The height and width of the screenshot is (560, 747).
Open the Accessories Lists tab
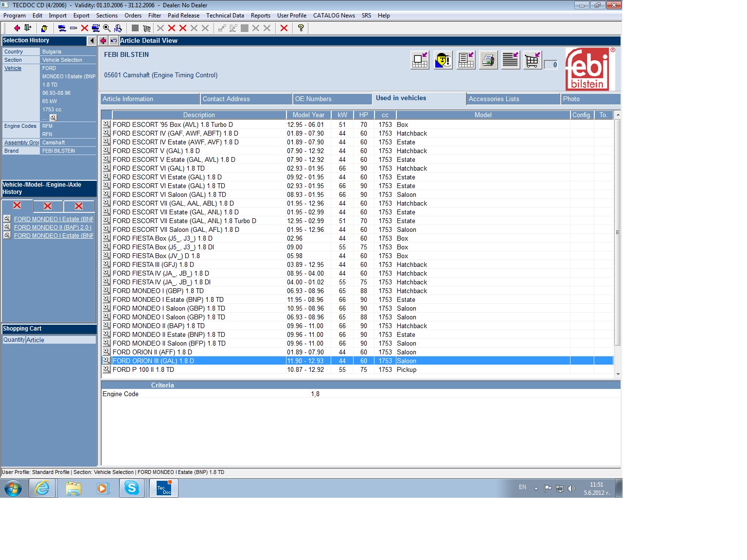click(514, 99)
